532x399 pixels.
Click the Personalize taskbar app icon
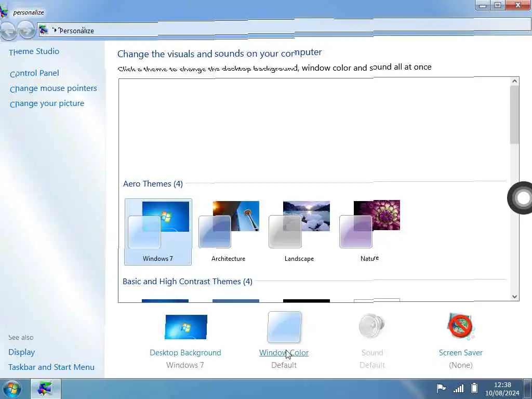point(46,389)
